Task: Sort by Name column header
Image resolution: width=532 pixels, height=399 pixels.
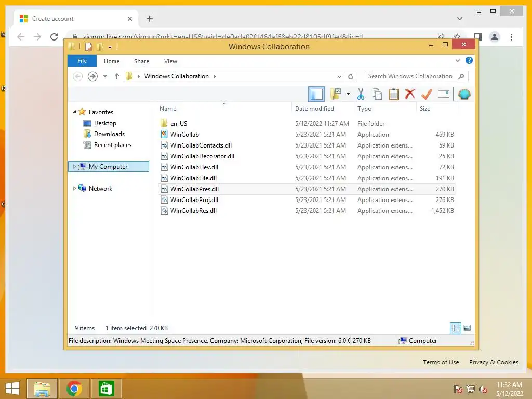Action: [x=223, y=109]
